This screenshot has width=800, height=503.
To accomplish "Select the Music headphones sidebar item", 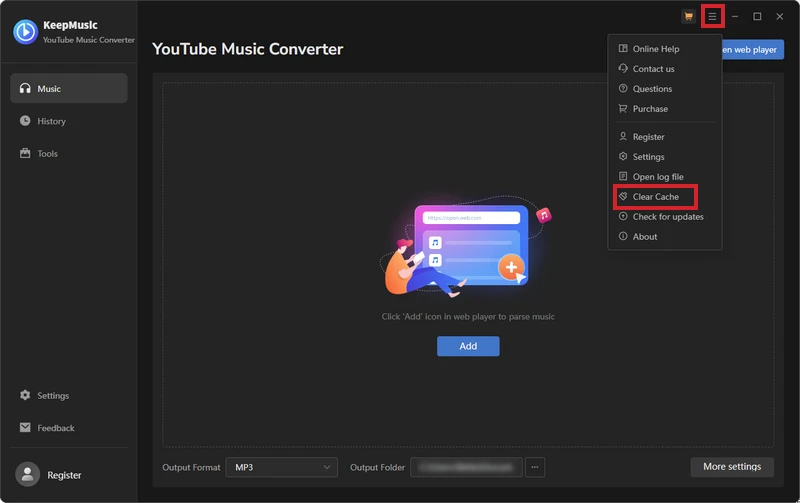I will coord(69,88).
